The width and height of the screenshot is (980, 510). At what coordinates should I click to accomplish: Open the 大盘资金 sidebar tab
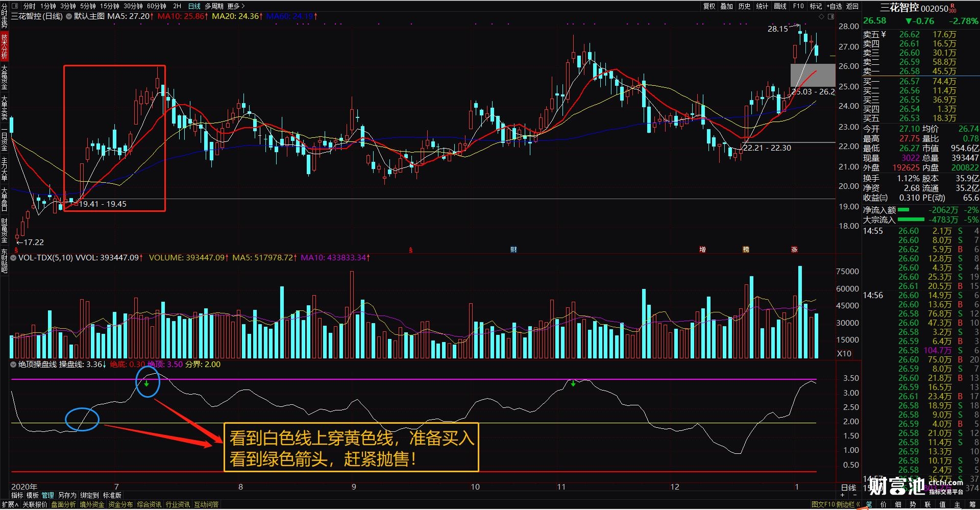(4, 77)
